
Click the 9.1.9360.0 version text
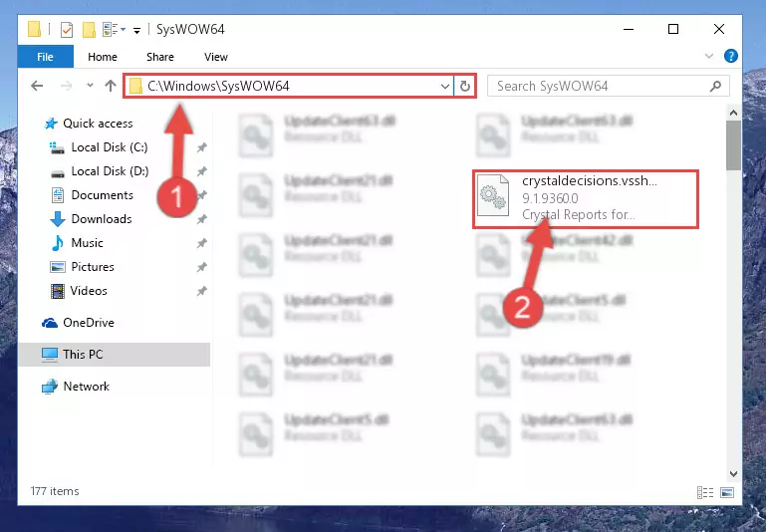550,198
